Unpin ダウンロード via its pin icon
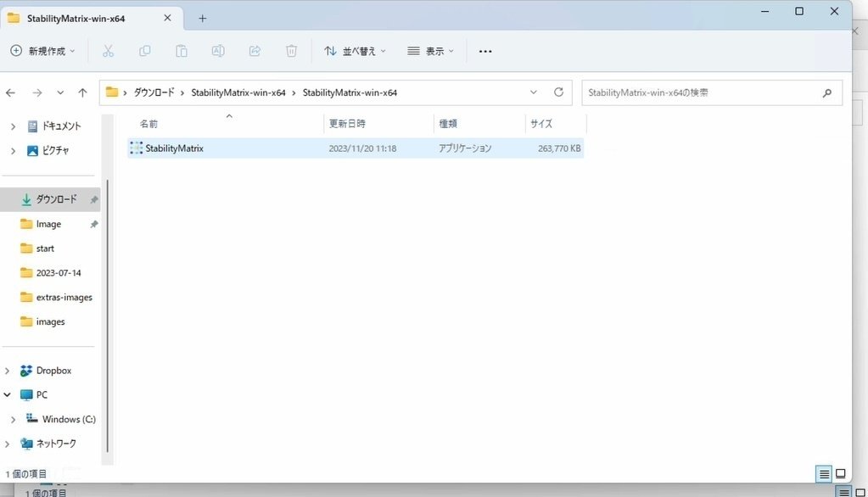 coord(94,199)
